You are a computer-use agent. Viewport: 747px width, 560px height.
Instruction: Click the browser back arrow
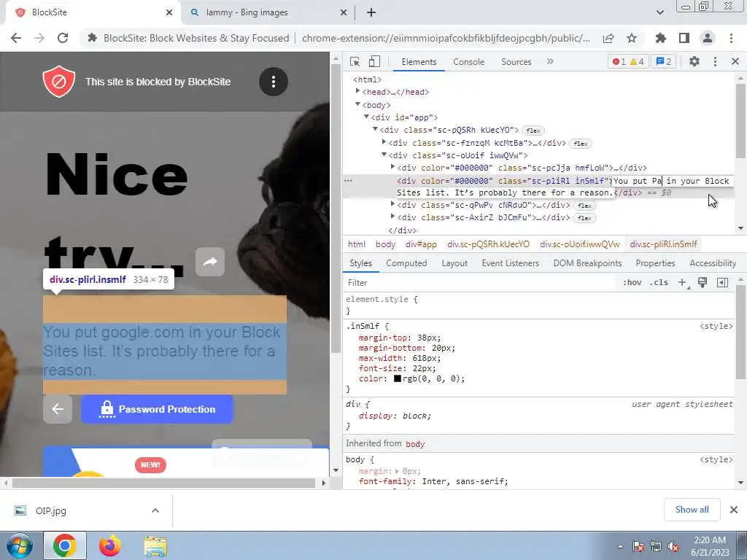click(16, 38)
